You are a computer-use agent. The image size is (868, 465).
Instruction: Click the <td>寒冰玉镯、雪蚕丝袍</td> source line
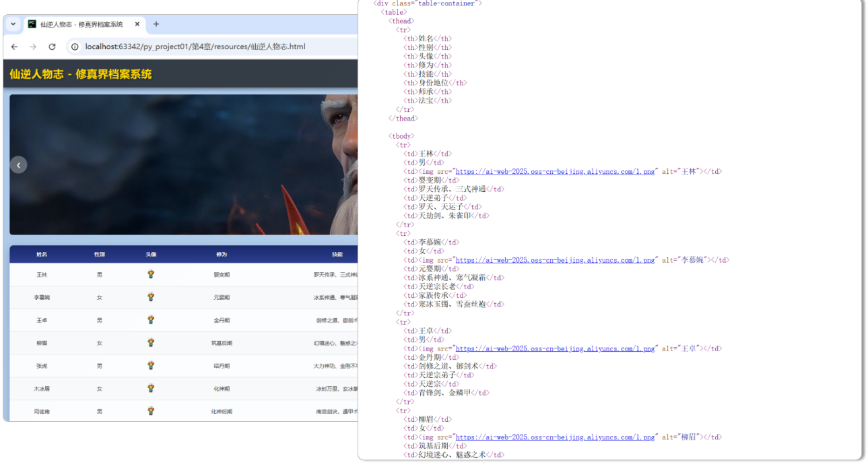[453, 305]
